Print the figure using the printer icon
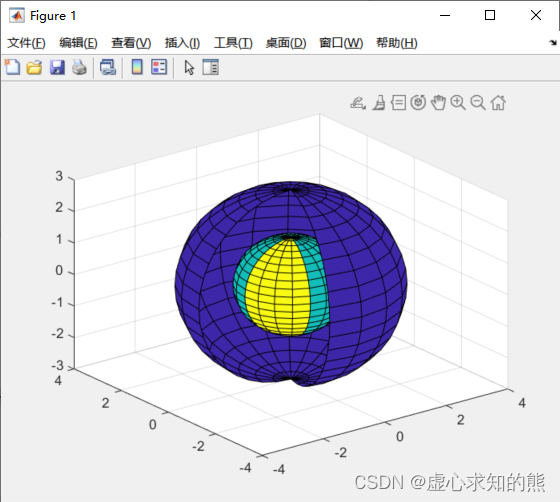The height and width of the screenshot is (502, 560). coord(79,67)
